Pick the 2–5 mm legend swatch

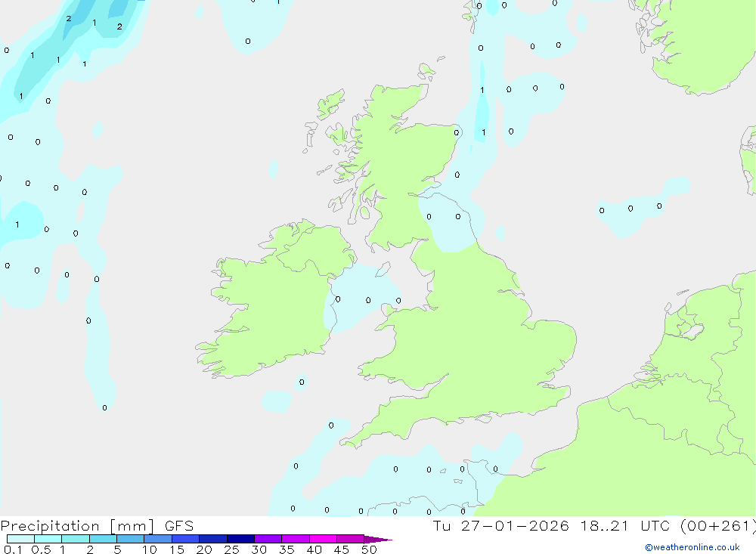pos(103,539)
